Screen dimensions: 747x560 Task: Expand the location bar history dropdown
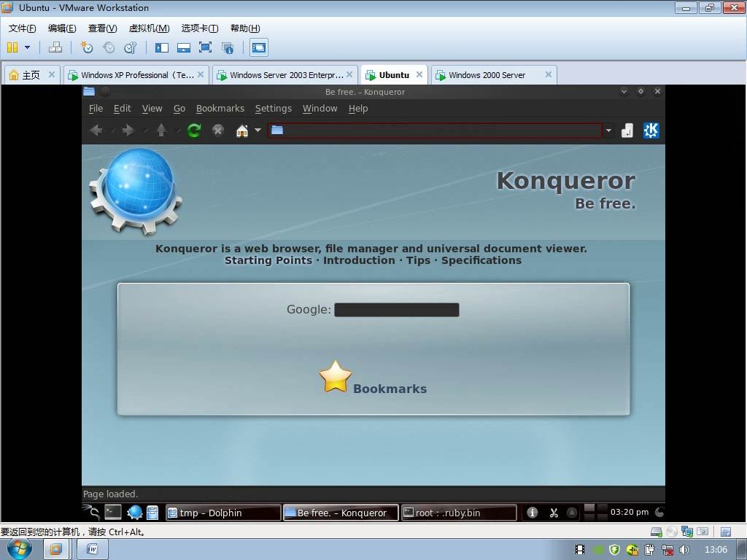608,130
